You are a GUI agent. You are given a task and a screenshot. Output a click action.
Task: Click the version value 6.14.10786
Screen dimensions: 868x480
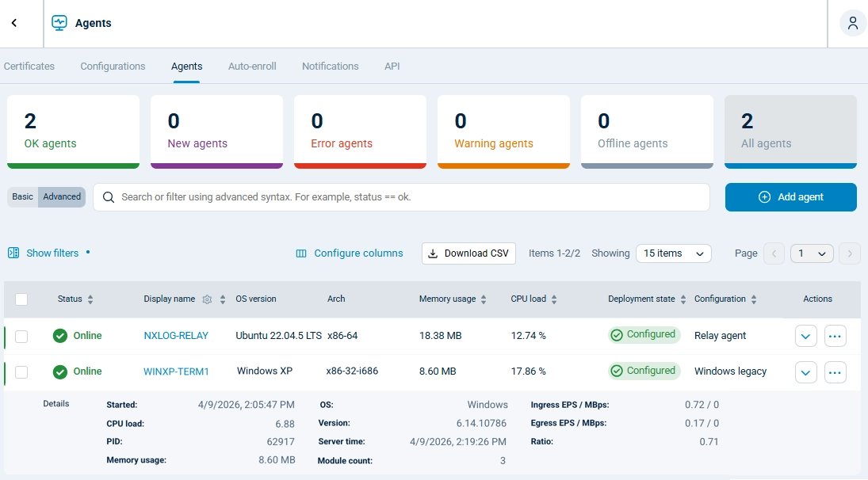pos(481,423)
